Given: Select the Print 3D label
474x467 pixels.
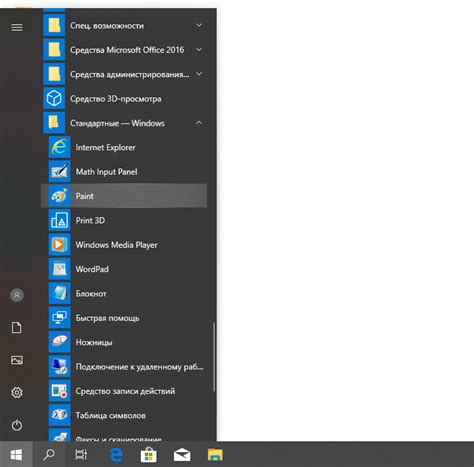Looking at the screenshot, I should click(x=90, y=220).
